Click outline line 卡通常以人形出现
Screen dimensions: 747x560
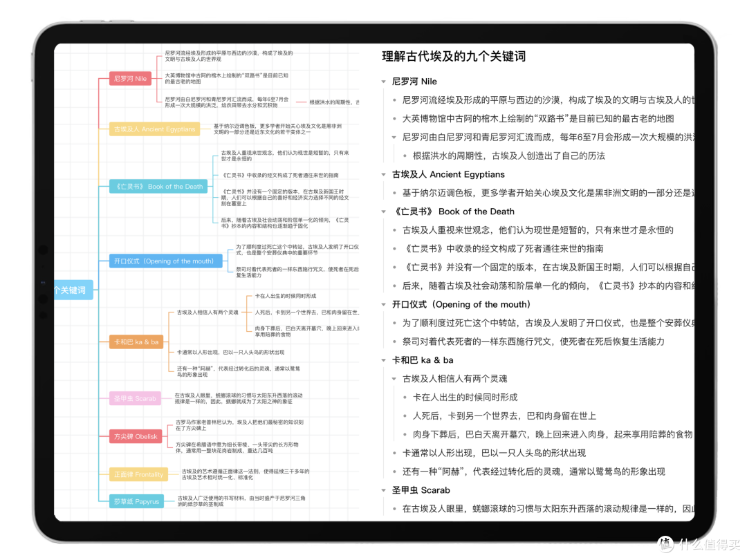click(494, 454)
